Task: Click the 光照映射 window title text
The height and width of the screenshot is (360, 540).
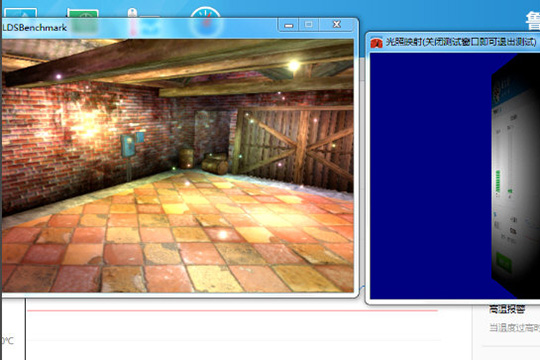Action: coord(461,42)
